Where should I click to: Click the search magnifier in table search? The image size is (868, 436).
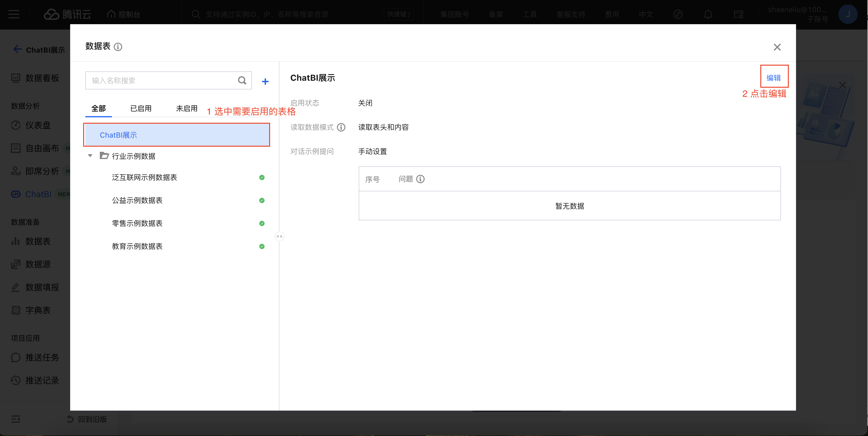[242, 80]
